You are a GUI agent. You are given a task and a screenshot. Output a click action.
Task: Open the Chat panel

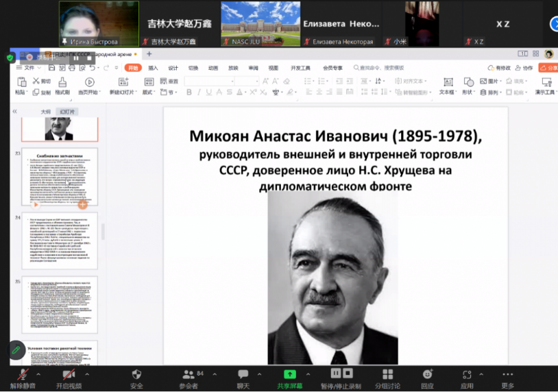pyautogui.click(x=243, y=375)
